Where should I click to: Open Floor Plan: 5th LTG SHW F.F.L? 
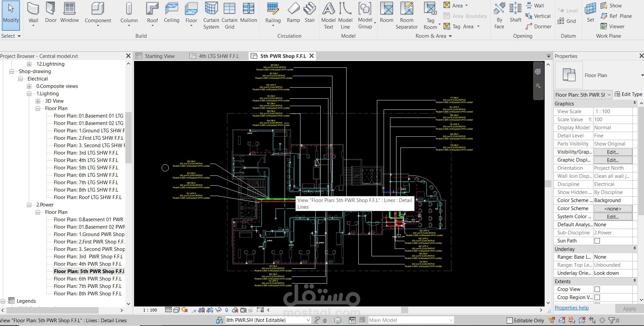coord(86,168)
